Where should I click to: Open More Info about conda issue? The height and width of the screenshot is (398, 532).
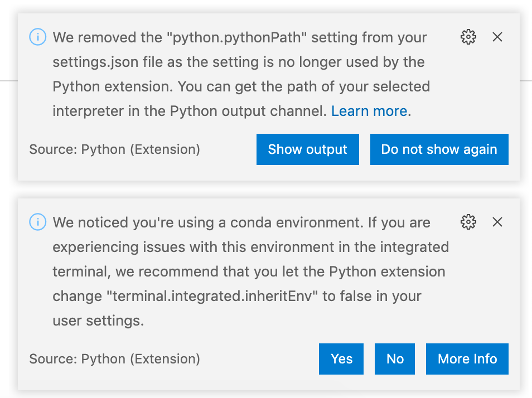coord(467,359)
